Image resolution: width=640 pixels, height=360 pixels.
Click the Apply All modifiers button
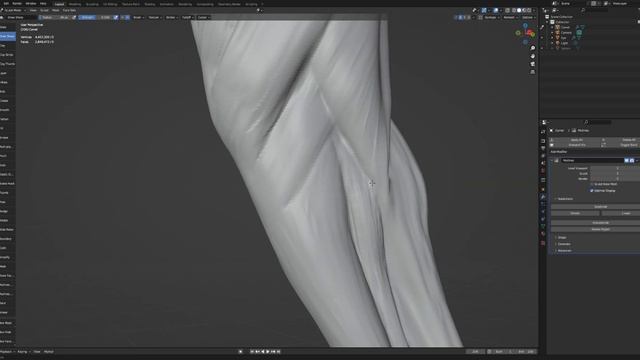[x=576, y=140]
